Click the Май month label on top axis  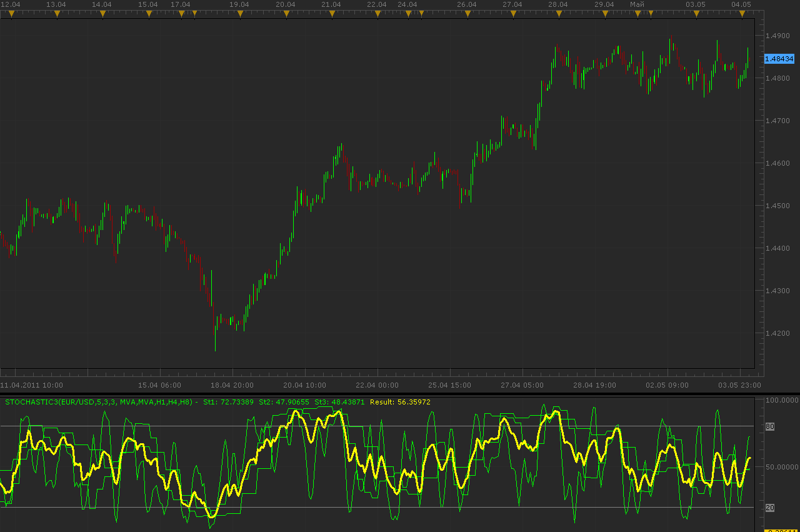tap(637, 4)
